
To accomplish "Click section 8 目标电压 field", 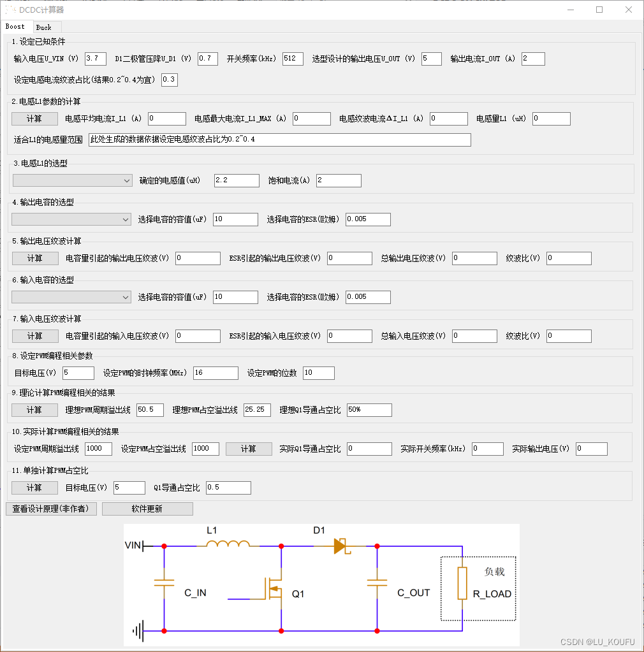I will click(x=78, y=373).
